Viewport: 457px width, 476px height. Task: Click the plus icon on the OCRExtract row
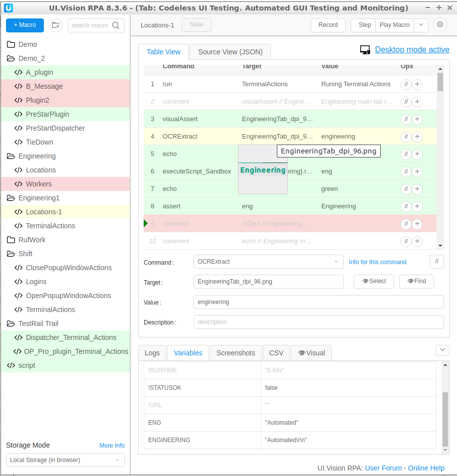click(x=417, y=137)
